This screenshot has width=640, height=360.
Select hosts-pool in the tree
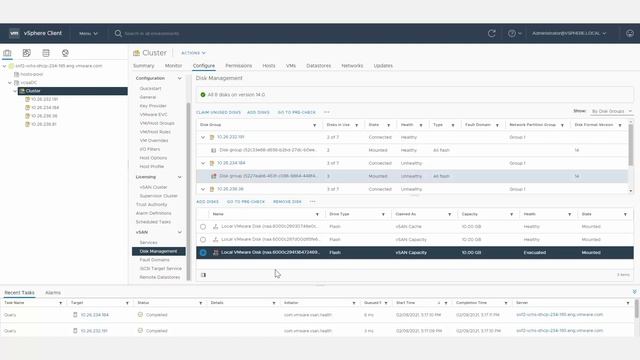(31, 74)
